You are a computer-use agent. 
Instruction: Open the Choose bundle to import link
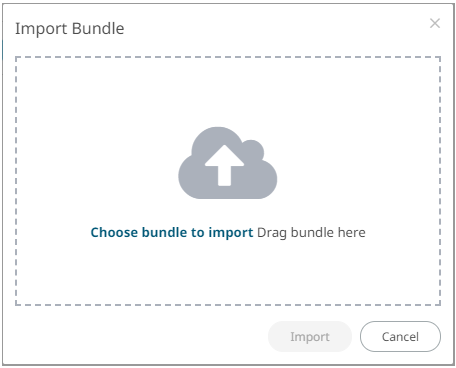tap(172, 232)
